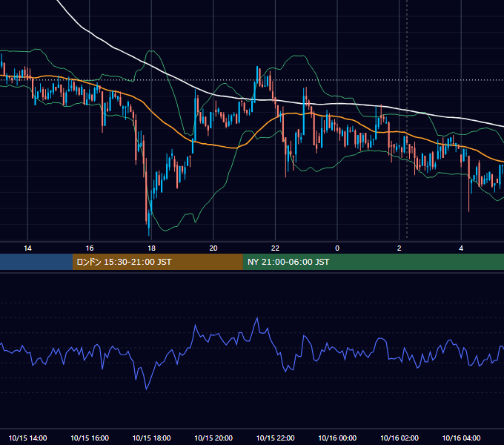Click the blue session bar before ロンドン
504x445 pixels.
click(36, 262)
